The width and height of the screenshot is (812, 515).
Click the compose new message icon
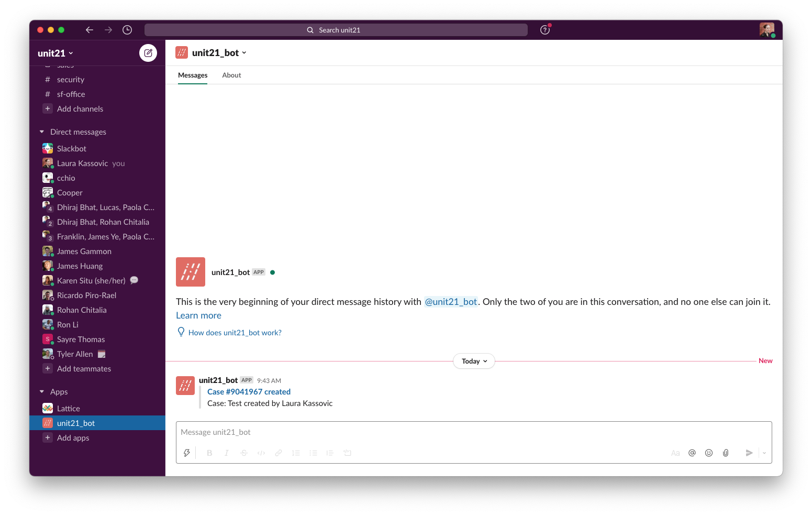148,53
